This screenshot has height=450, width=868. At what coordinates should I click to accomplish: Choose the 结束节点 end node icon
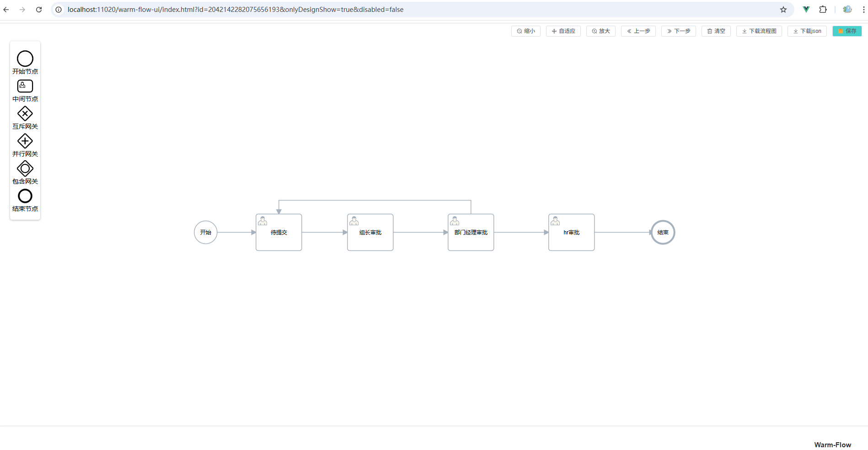coord(25,196)
